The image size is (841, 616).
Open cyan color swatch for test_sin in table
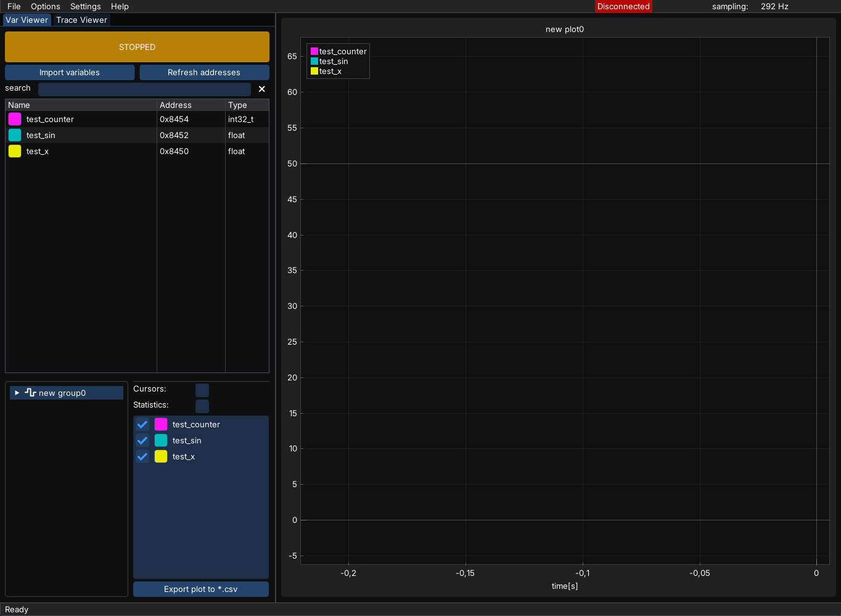tap(15, 135)
